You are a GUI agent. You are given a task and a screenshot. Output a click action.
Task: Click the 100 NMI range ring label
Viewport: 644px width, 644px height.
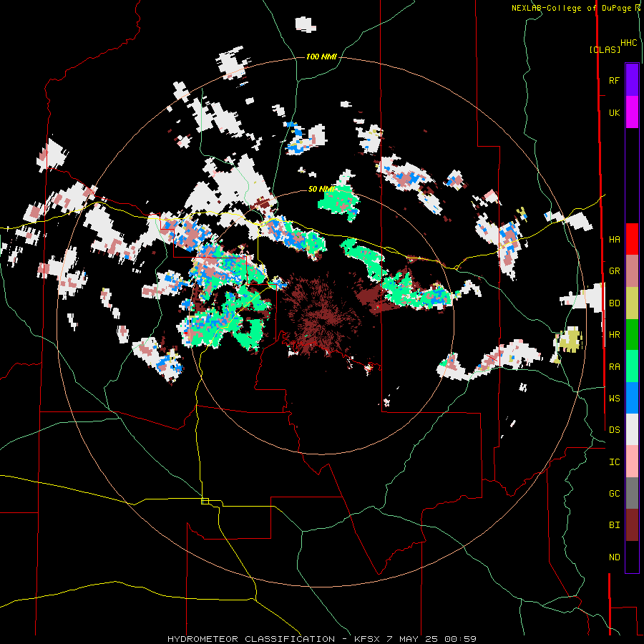tap(321, 57)
